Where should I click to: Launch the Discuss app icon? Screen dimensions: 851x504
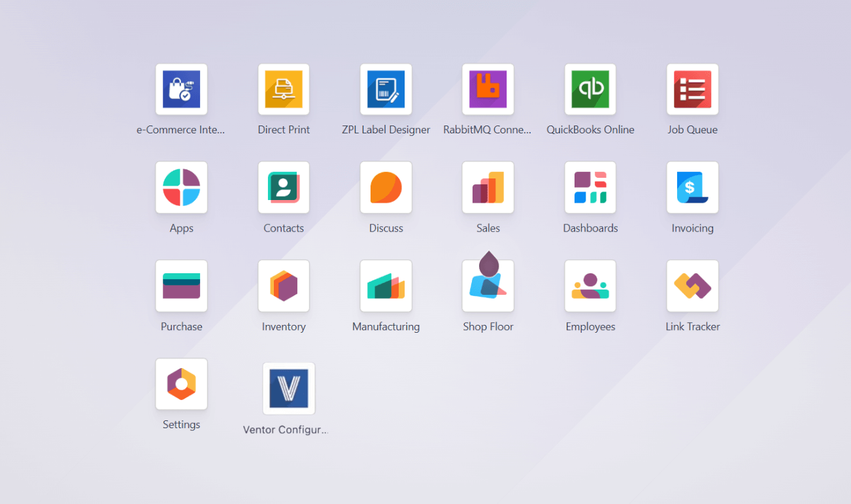coord(386,187)
